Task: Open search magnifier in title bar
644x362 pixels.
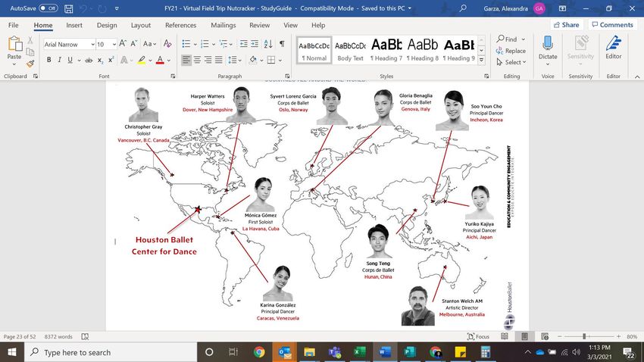Action: [463, 8]
